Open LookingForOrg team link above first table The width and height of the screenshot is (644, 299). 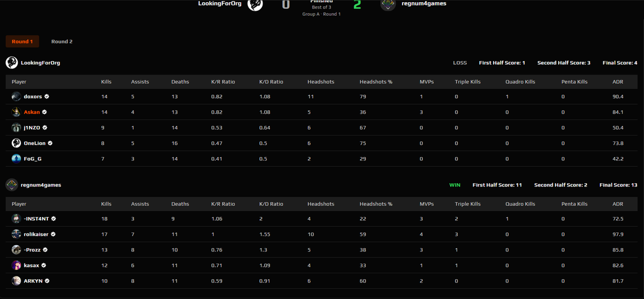(40, 63)
